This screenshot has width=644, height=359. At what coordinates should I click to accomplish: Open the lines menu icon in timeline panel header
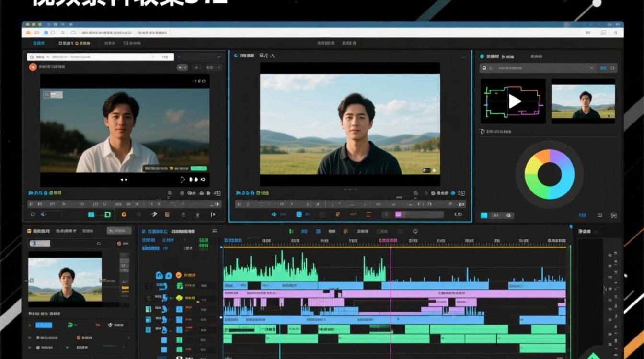coord(215,231)
